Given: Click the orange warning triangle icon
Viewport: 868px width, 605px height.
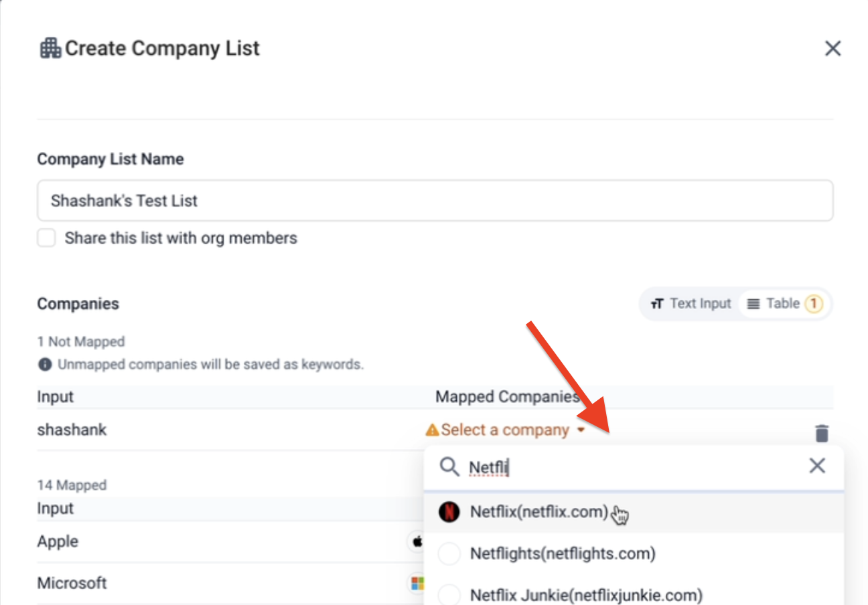Looking at the screenshot, I should click(432, 430).
